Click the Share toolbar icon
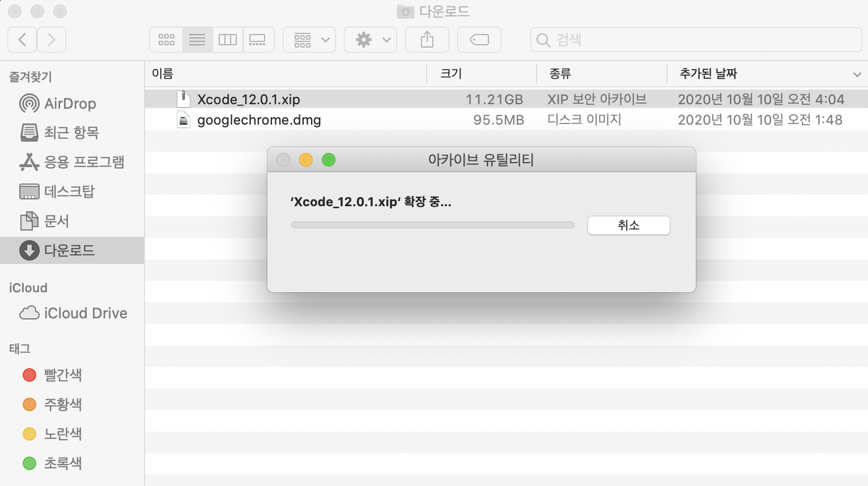This screenshot has width=868, height=486. tap(427, 40)
